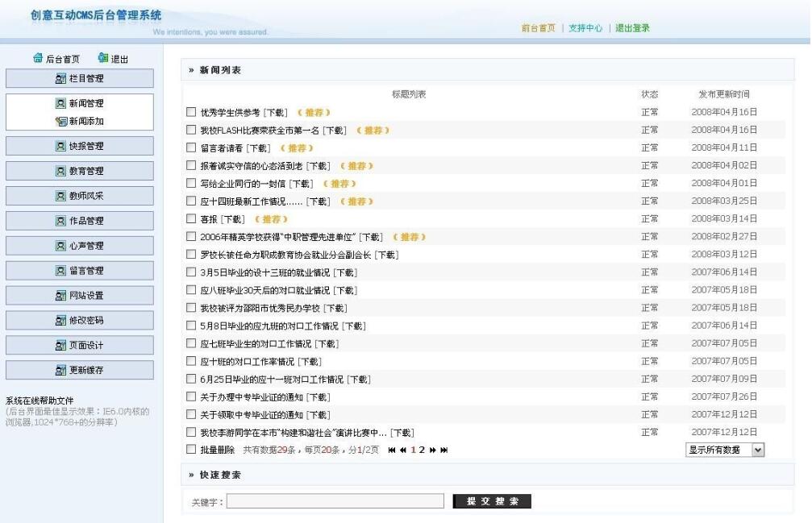Tick the 喜报 row checkbox
The width and height of the screenshot is (812, 523).
click(191, 219)
